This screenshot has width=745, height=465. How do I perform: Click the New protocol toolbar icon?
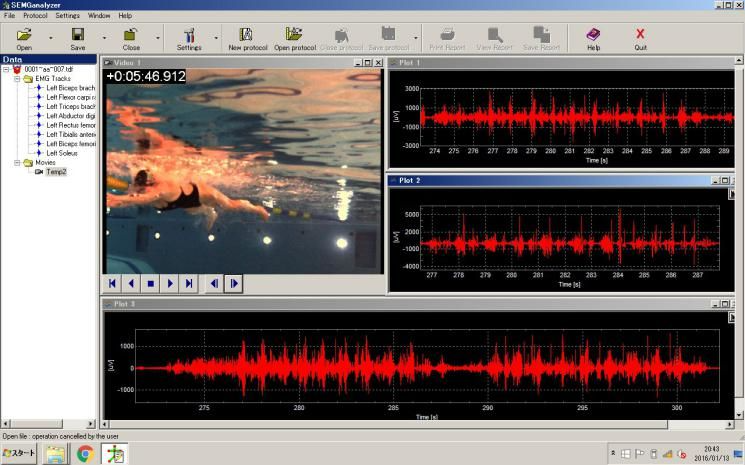click(247, 35)
